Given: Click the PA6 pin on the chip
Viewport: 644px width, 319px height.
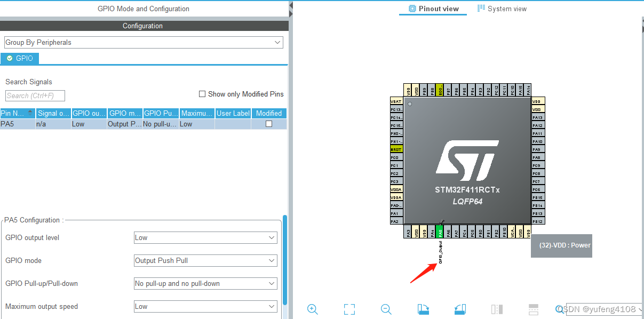Looking at the screenshot, I should pos(448,232).
